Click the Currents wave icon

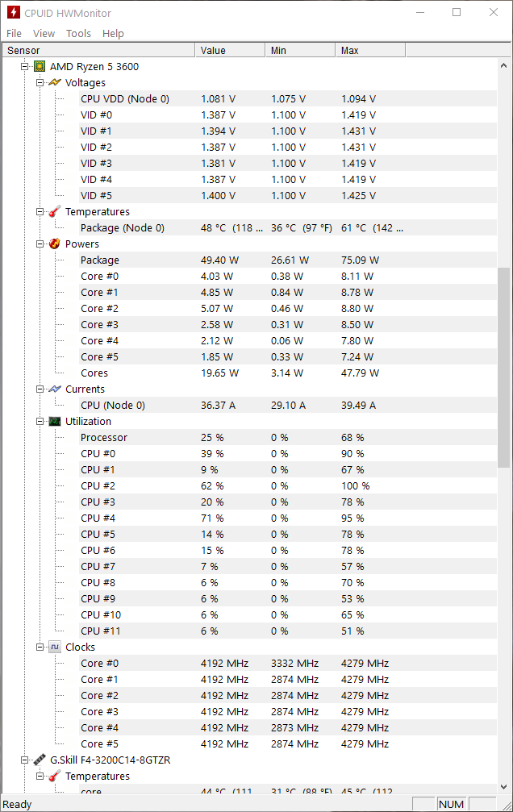click(x=55, y=389)
